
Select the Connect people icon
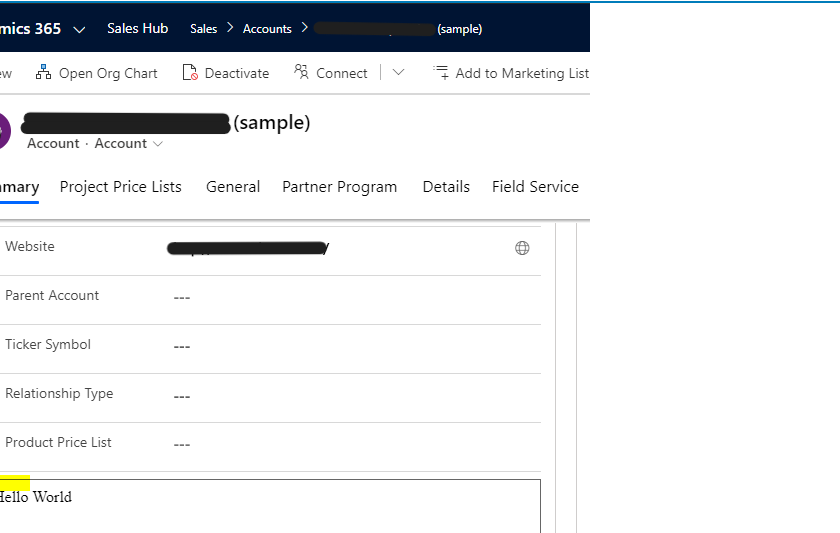point(301,72)
